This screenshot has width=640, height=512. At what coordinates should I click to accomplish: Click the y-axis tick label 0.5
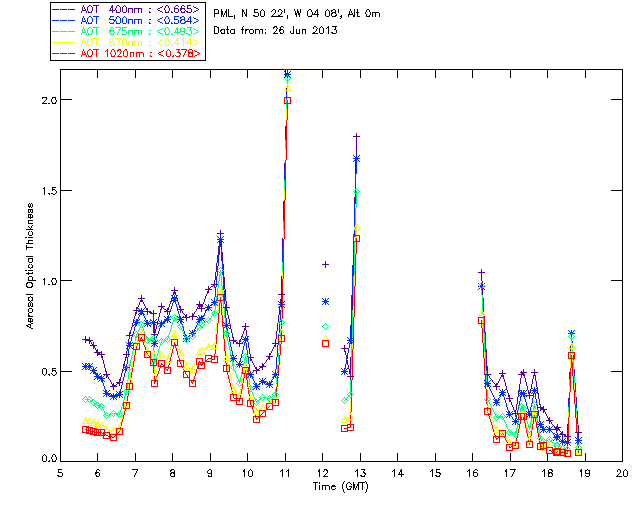click(x=49, y=372)
